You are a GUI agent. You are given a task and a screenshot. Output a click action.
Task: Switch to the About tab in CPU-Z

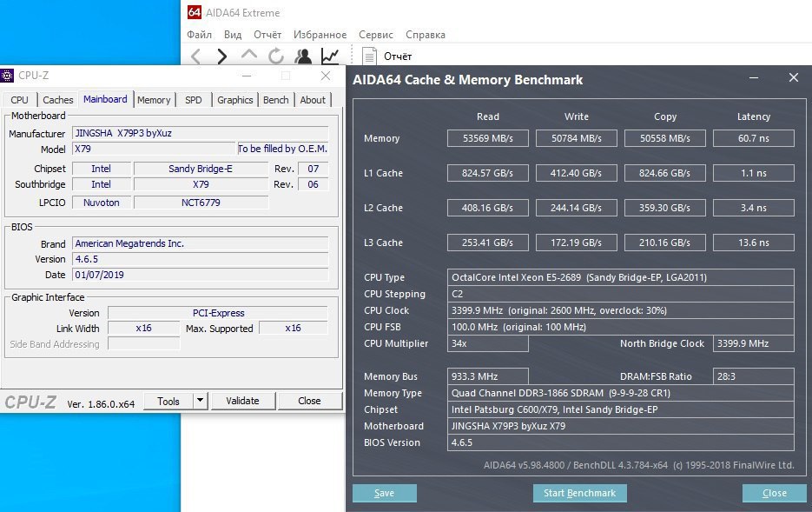313,100
